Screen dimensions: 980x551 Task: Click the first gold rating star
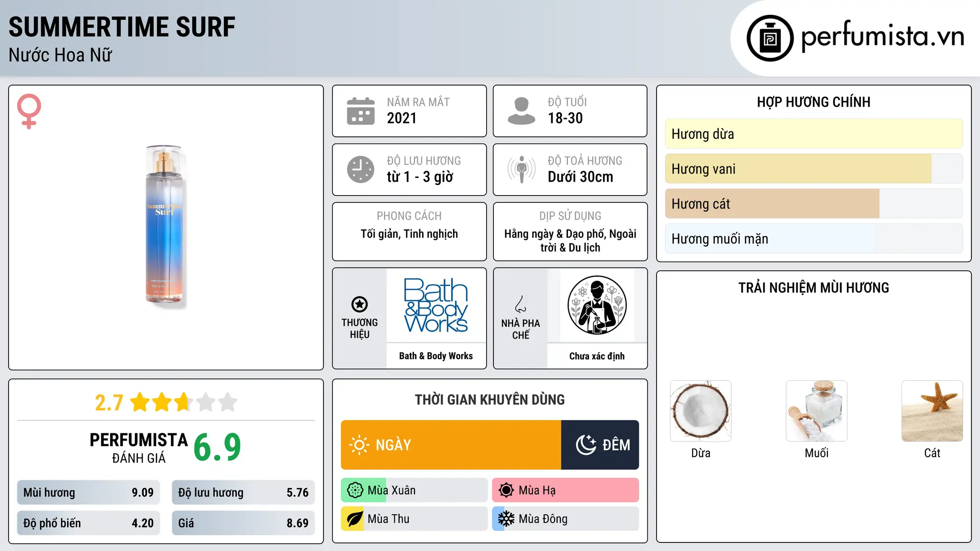click(x=140, y=402)
